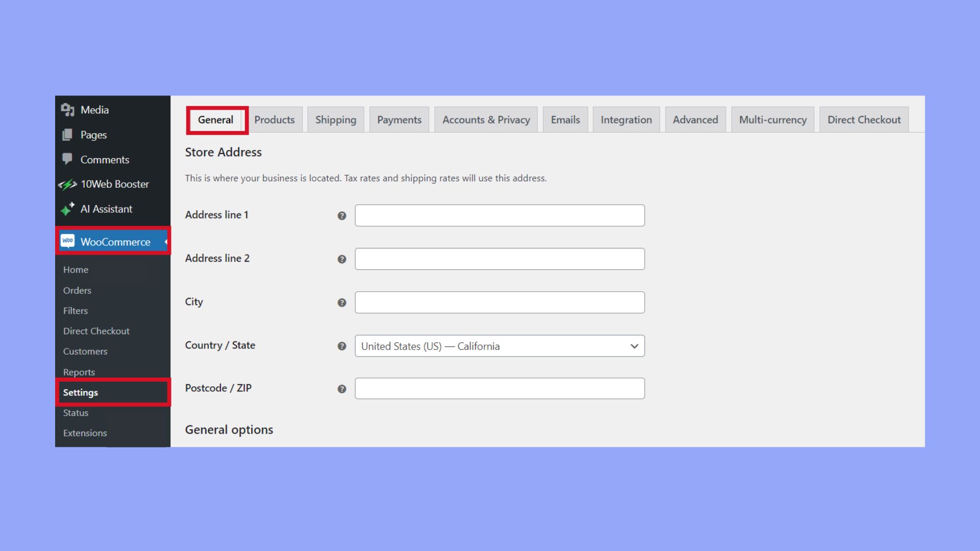Click the help icon beside Address line 1

click(341, 216)
